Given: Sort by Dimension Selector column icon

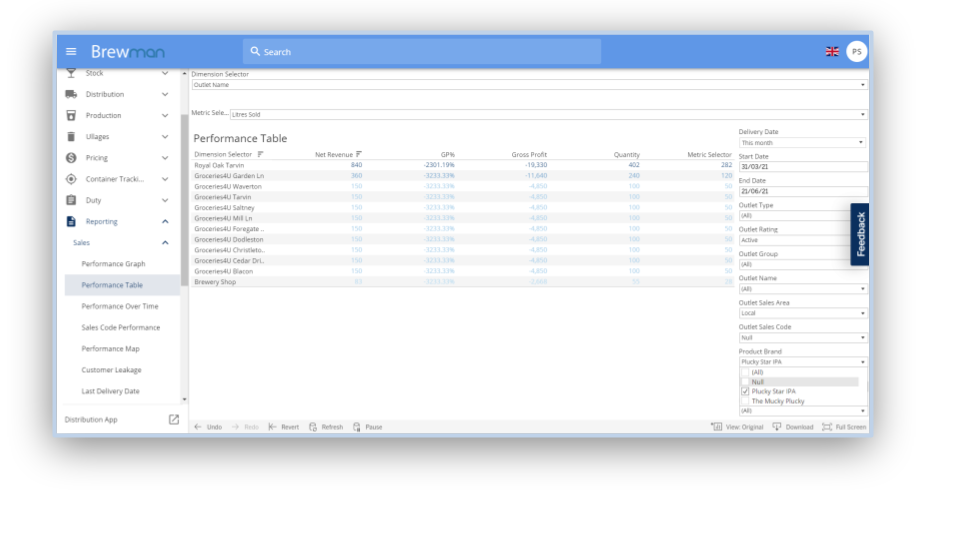Looking at the screenshot, I should point(260,154).
